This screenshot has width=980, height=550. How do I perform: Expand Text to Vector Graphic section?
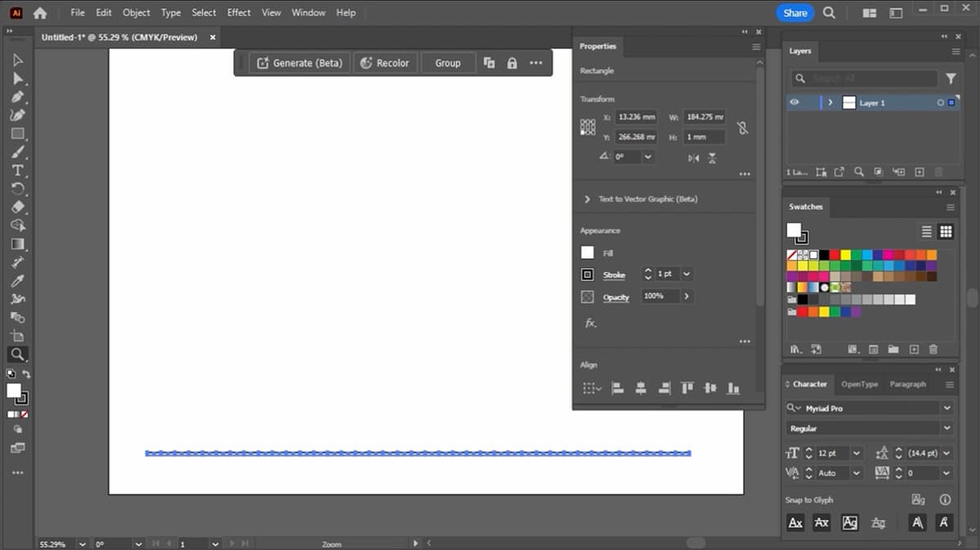click(587, 199)
